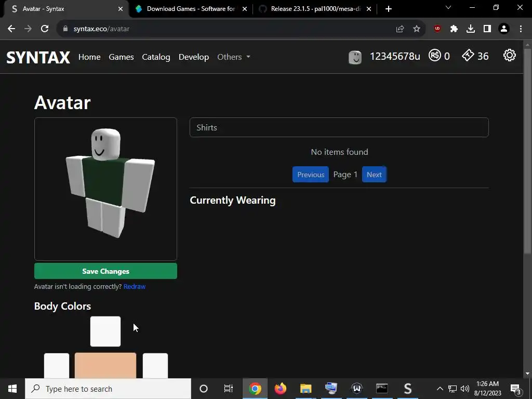532x399 pixels.
Task: Open the computer-monitor app taskbar icon
Action: [331, 389]
